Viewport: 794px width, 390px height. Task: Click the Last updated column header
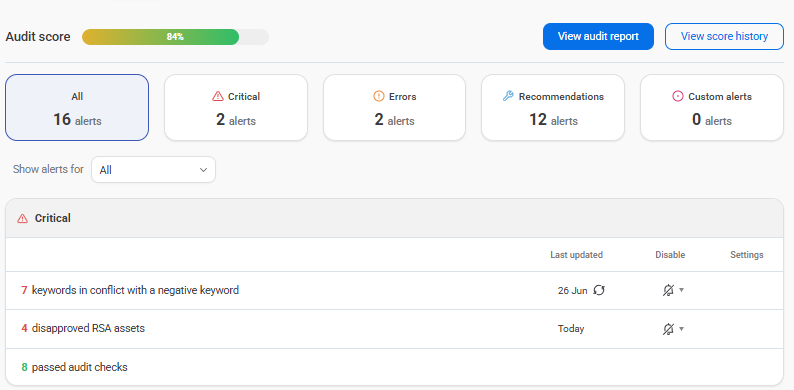[x=576, y=255]
